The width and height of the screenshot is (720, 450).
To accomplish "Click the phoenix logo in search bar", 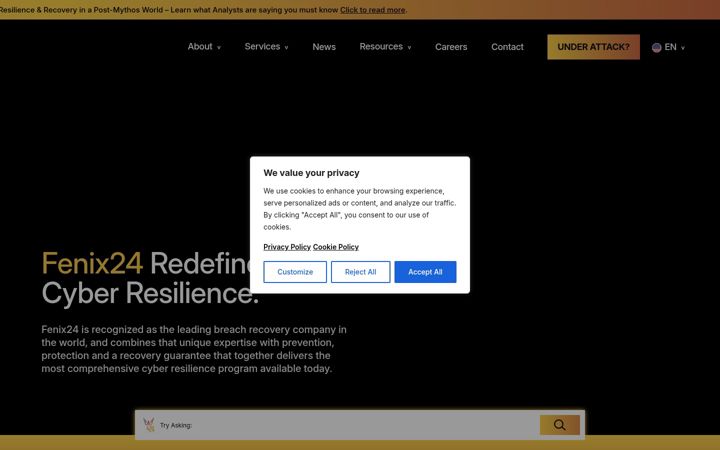I will [x=149, y=425].
